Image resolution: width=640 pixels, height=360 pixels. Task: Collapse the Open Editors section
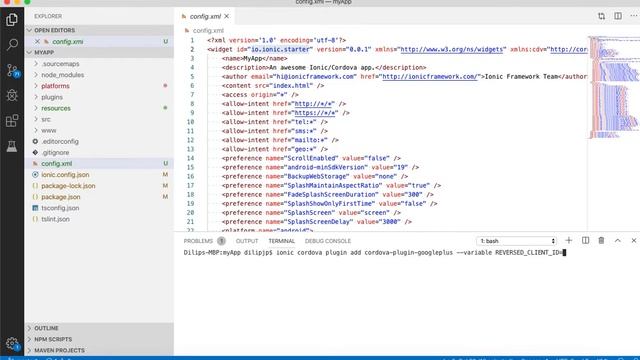tap(99, 30)
